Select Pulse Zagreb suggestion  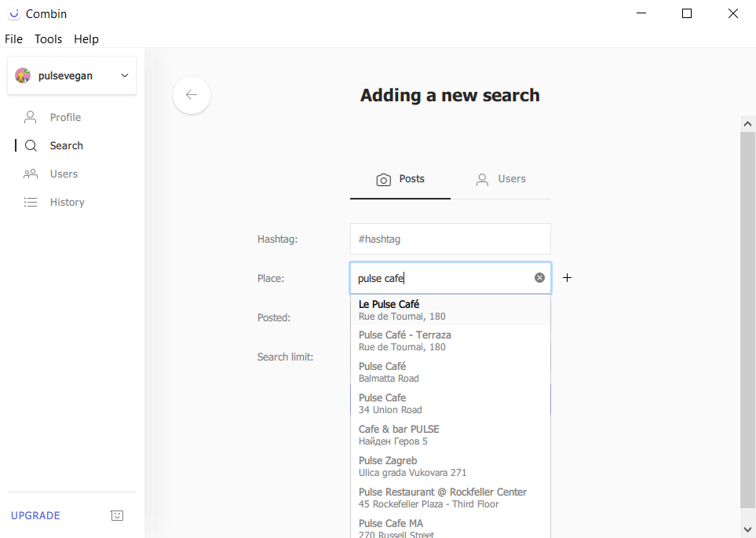point(451,466)
